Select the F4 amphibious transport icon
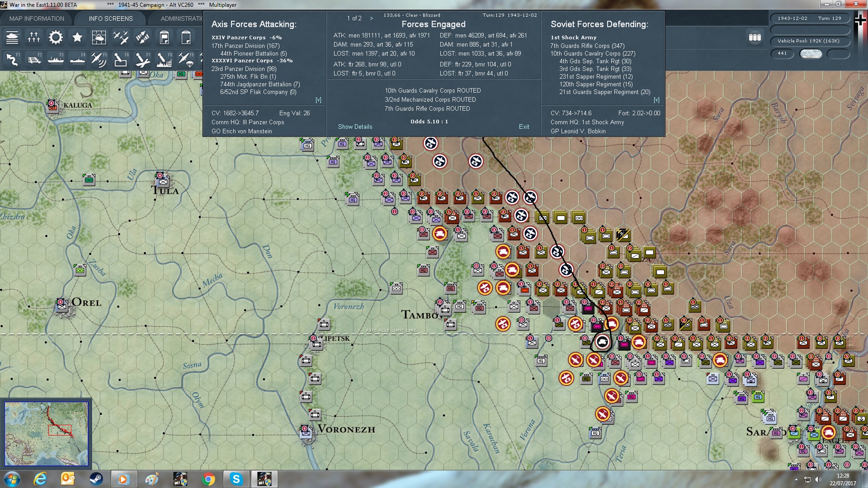868x488 pixels. pyautogui.click(x=77, y=60)
